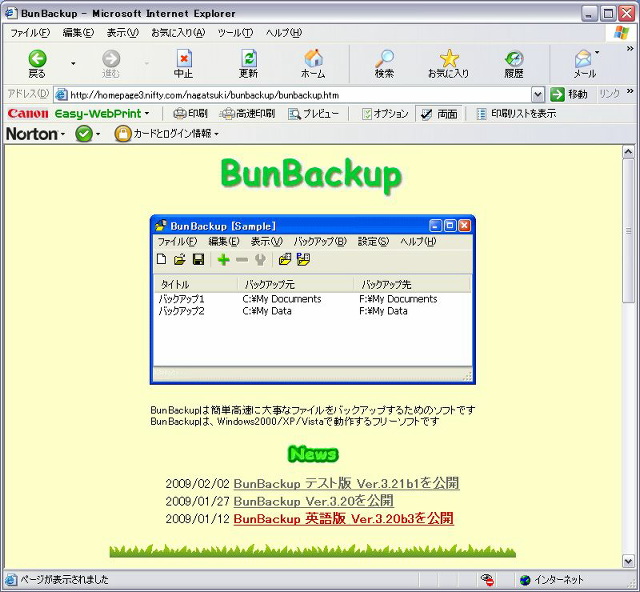
Task: Click the Forward (進む) navigation button
Action: pyautogui.click(x=111, y=64)
